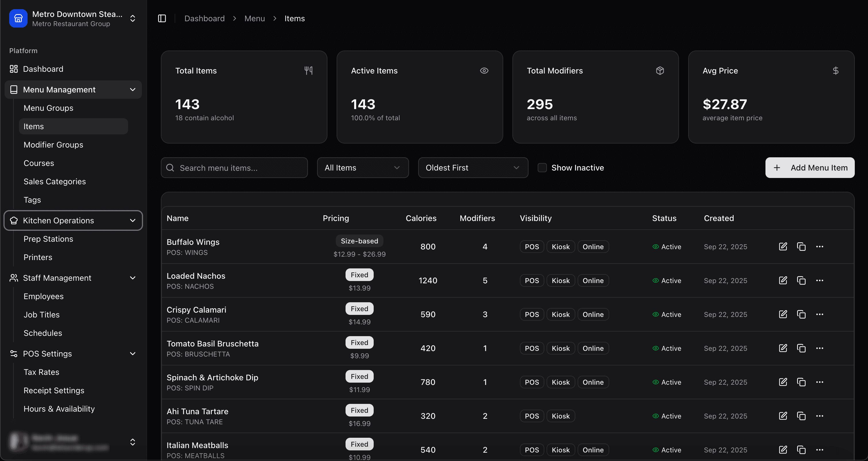Click the dollar icon on Avg Price card
This screenshot has height=461, width=868.
836,70
